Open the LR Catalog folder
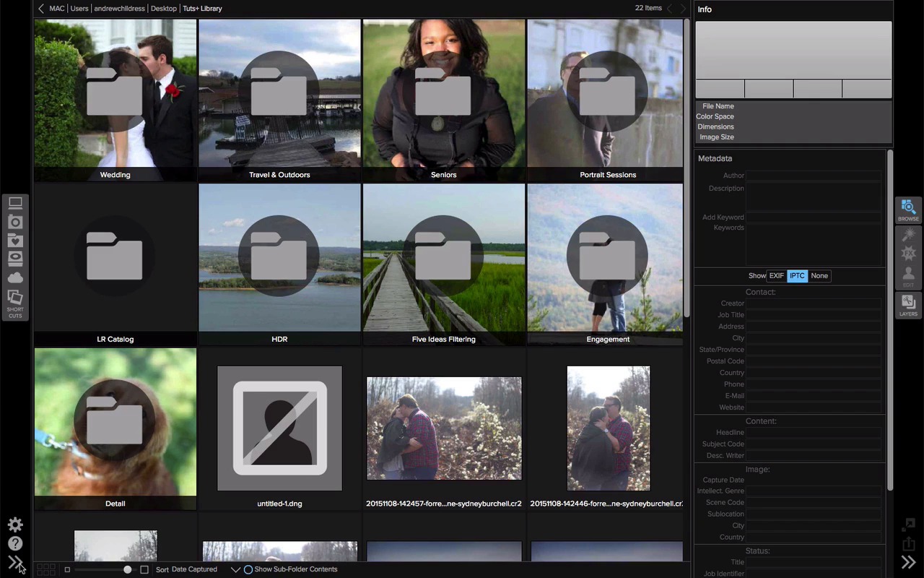Viewport: 924px width, 578px height. point(115,264)
